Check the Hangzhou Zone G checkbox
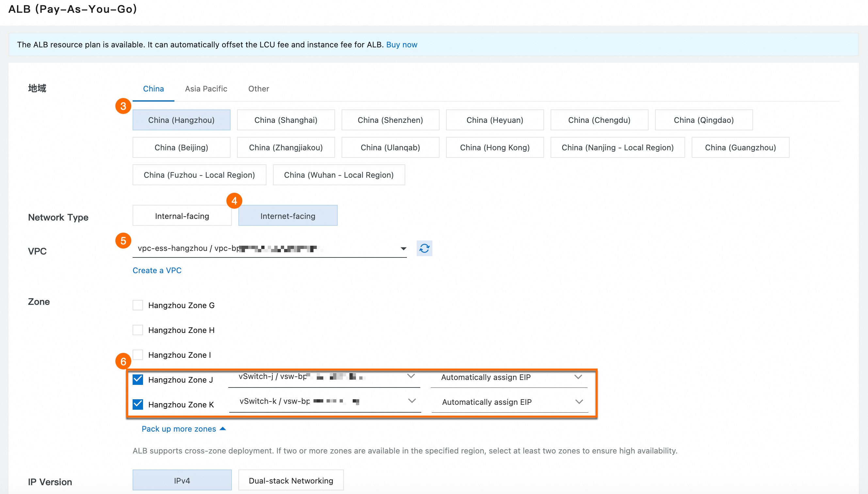Screen dimensions: 868x494 pos(138,305)
